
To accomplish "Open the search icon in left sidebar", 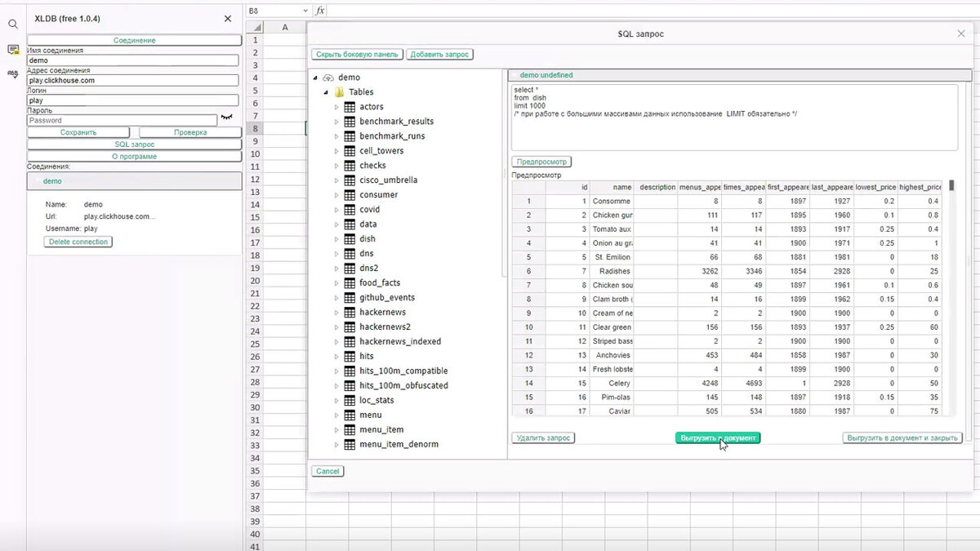I will [x=13, y=24].
